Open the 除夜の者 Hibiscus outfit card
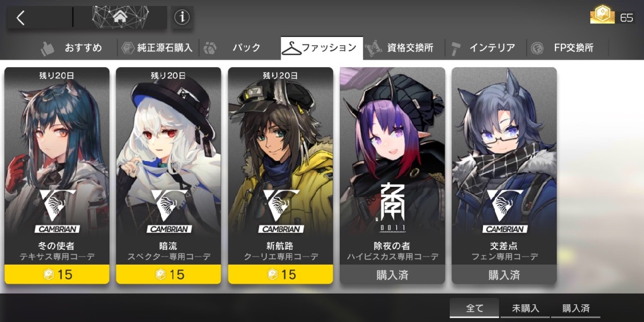Viewport: 644px width, 322px height. pyautogui.click(x=392, y=175)
